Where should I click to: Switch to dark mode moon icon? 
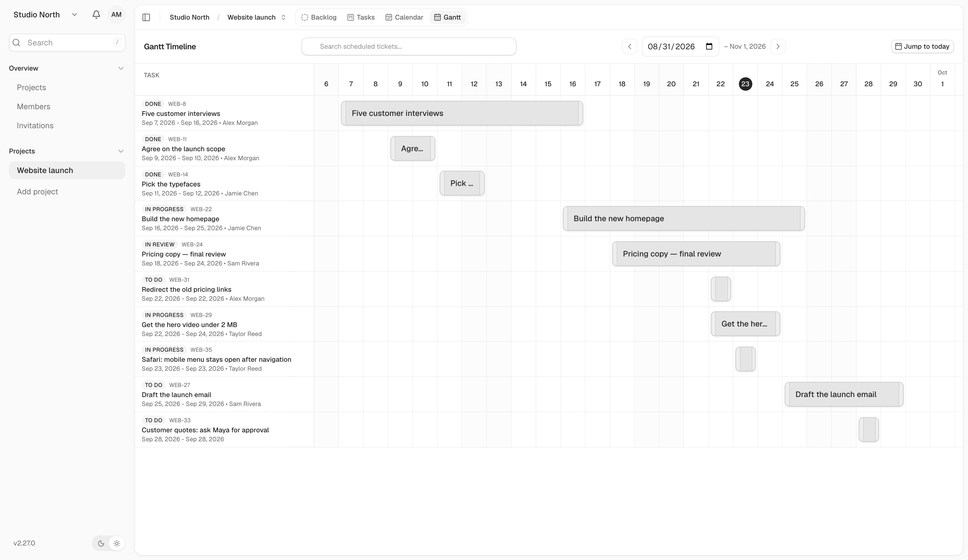tap(101, 543)
